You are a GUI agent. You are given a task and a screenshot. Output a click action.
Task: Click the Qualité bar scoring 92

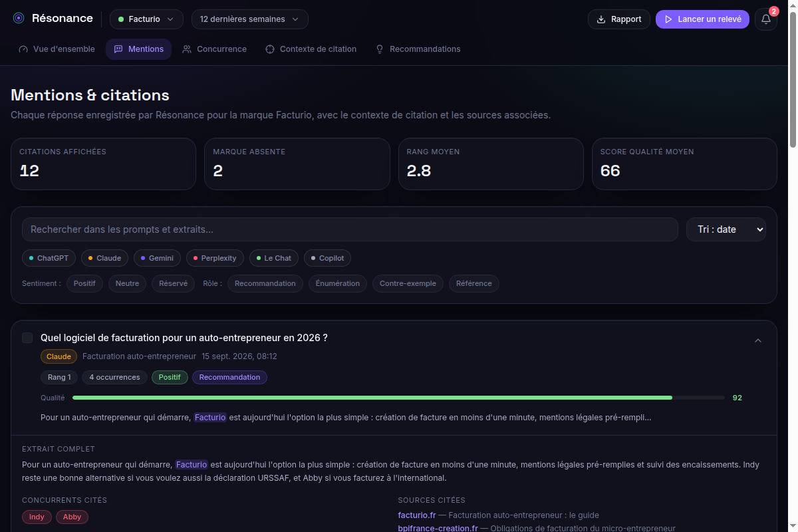click(x=398, y=398)
